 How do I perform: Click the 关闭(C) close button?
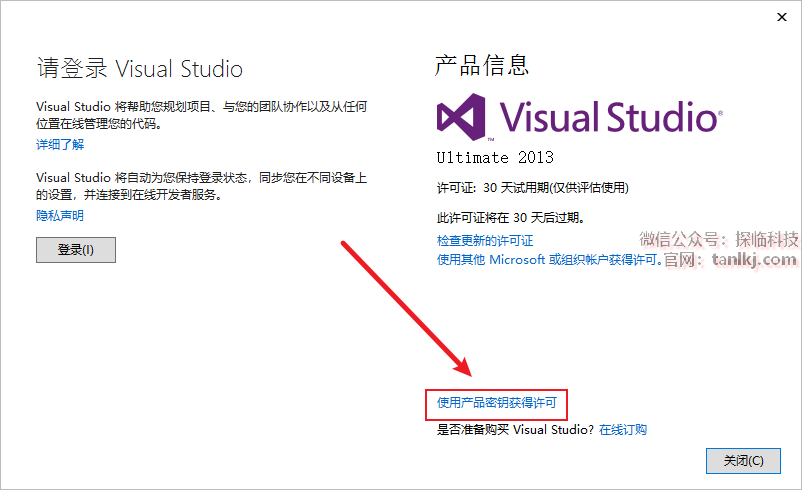(743, 461)
